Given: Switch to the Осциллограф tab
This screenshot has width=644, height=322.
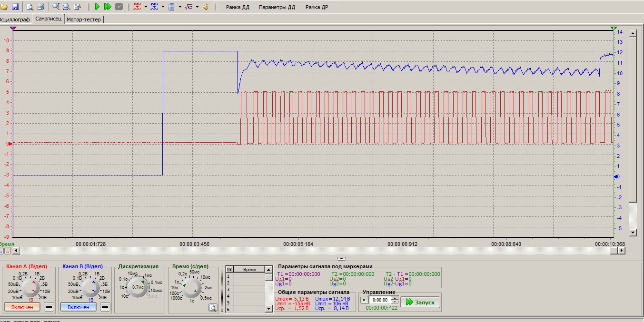Looking at the screenshot, I should [x=15, y=20].
